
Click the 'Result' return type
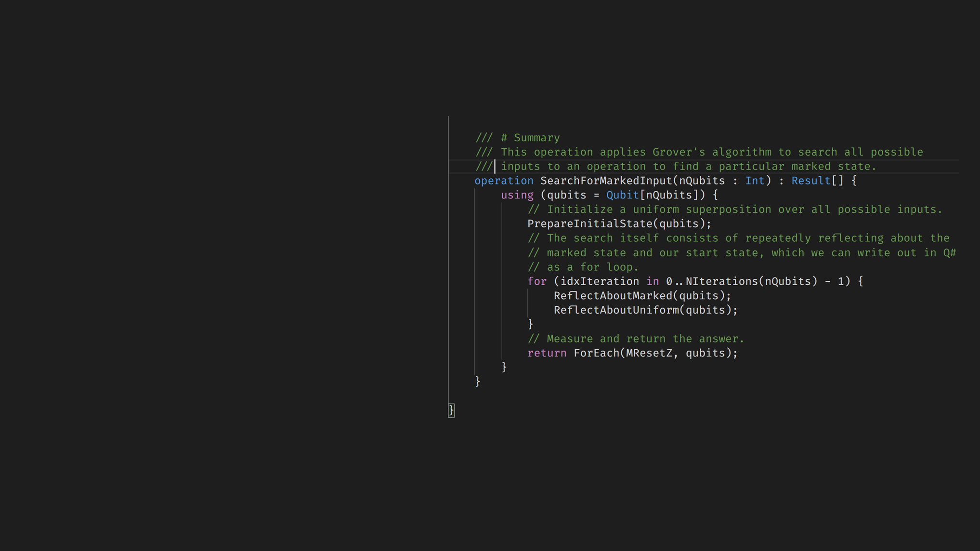[811, 181]
